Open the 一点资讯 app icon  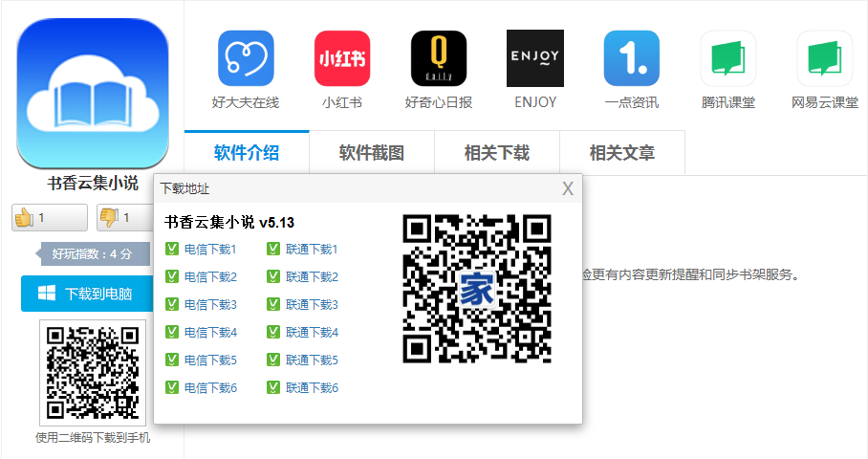point(632,58)
